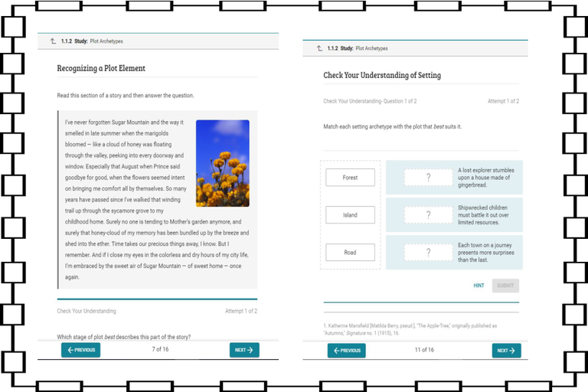Select the Road setting tile
The height and width of the screenshot is (392, 588).
click(x=350, y=253)
